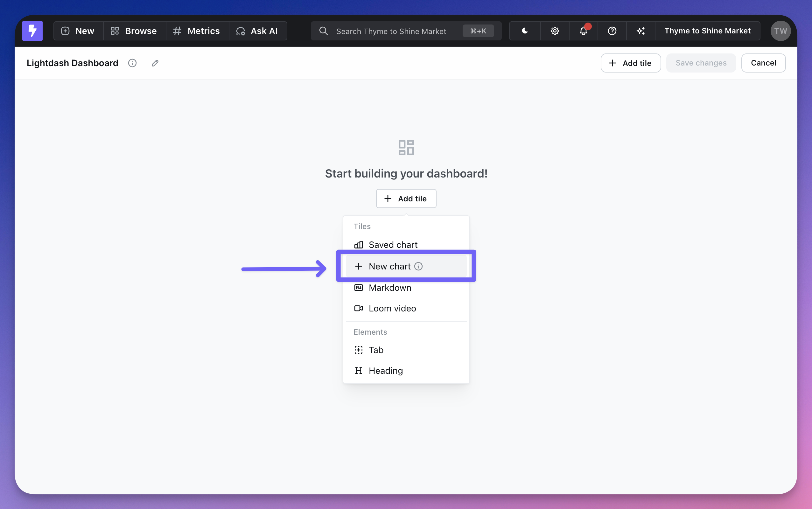Click the info icon beside dashboard title

(132, 63)
